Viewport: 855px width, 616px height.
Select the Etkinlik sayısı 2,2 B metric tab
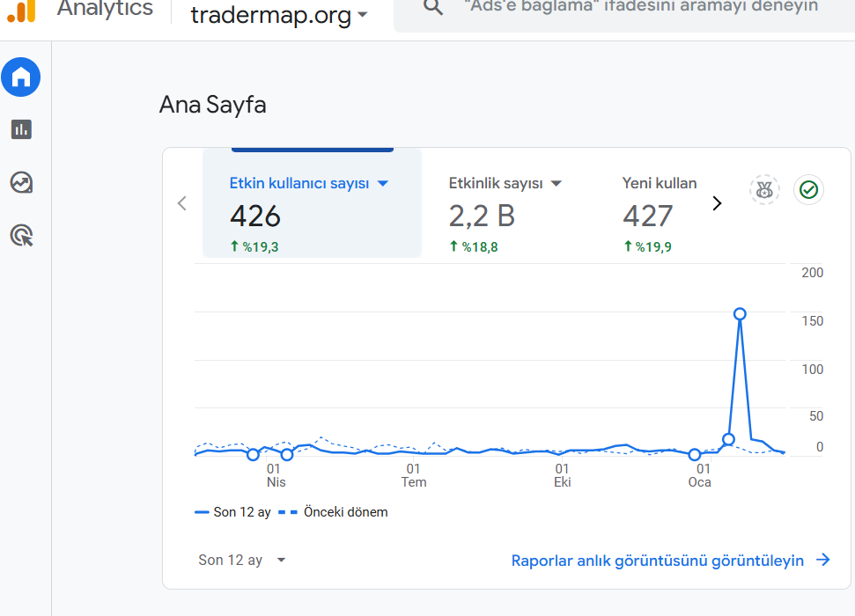pos(505,214)
